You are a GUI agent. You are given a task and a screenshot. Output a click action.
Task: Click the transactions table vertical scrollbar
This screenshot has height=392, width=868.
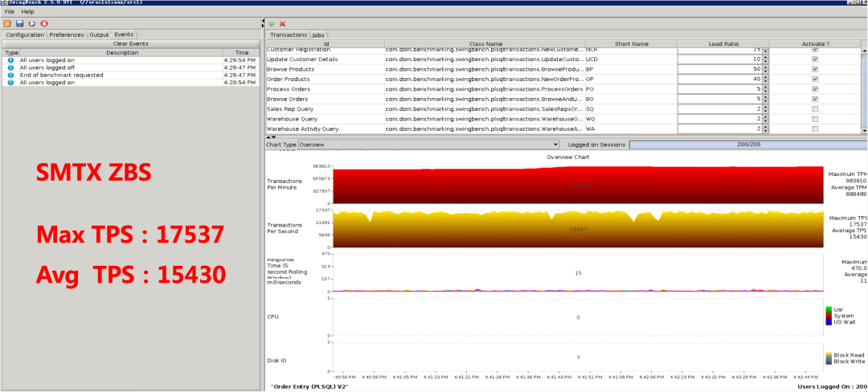click(x=864, y=92)
